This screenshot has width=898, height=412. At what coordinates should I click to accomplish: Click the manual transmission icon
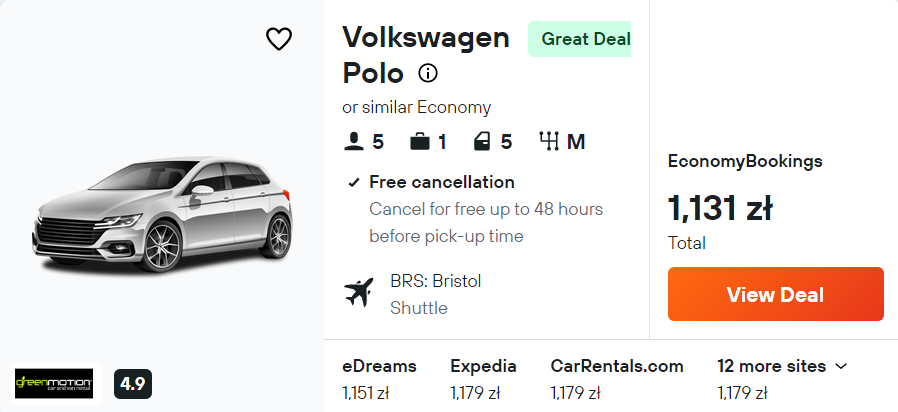[x=548, y=142]
